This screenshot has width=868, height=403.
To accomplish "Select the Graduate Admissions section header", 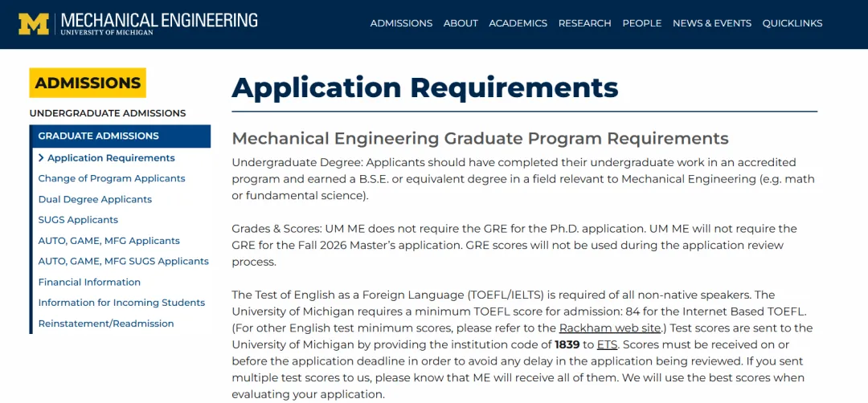I will click(x=120, y=136).
